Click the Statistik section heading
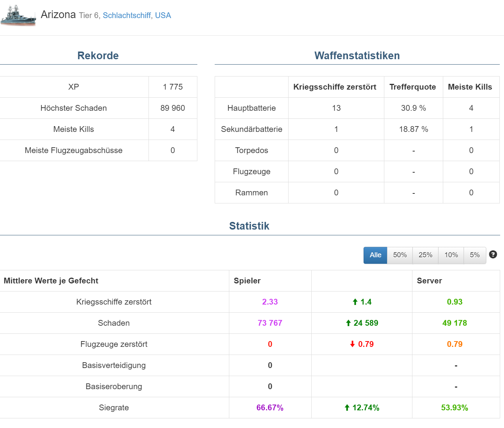The width and height of the screenshot is (504, 428). [249, 226]
